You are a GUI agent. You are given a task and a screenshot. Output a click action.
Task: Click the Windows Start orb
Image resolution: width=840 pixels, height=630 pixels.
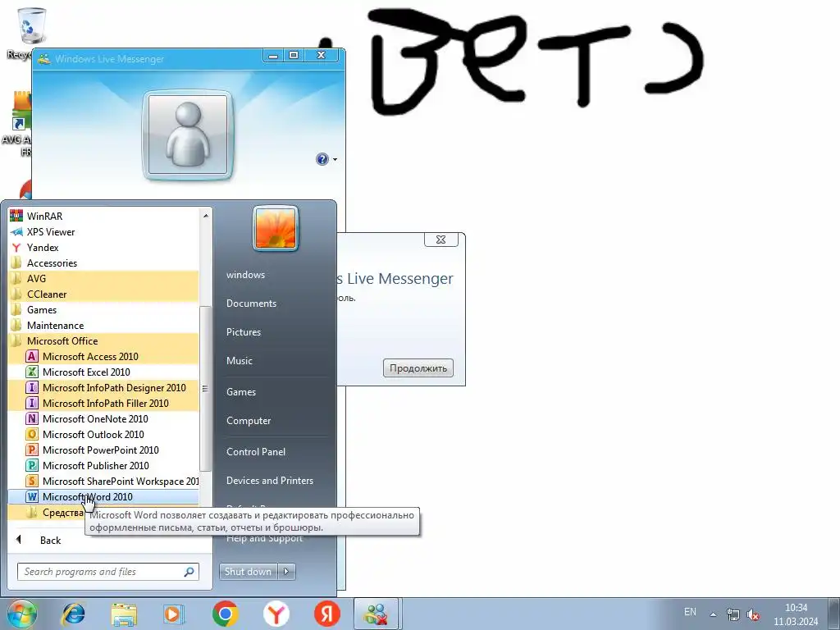tap(22, 614)
